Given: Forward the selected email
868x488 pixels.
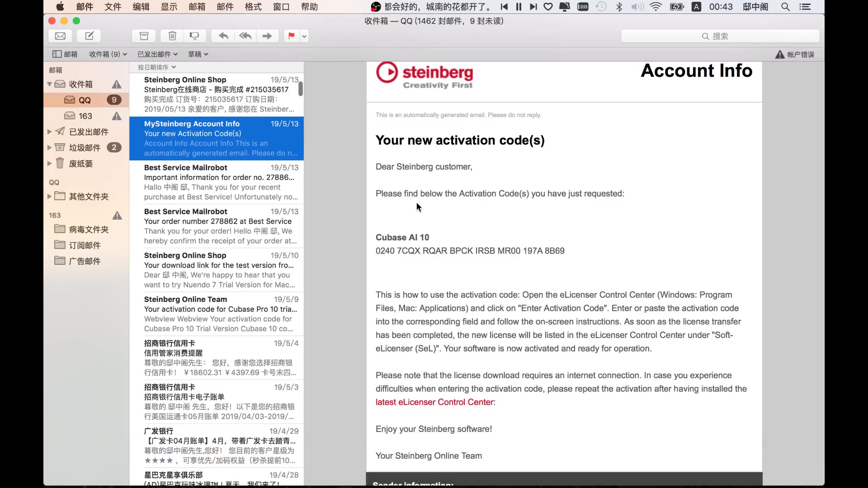Looking at the screenshot, I should point(267,36).
